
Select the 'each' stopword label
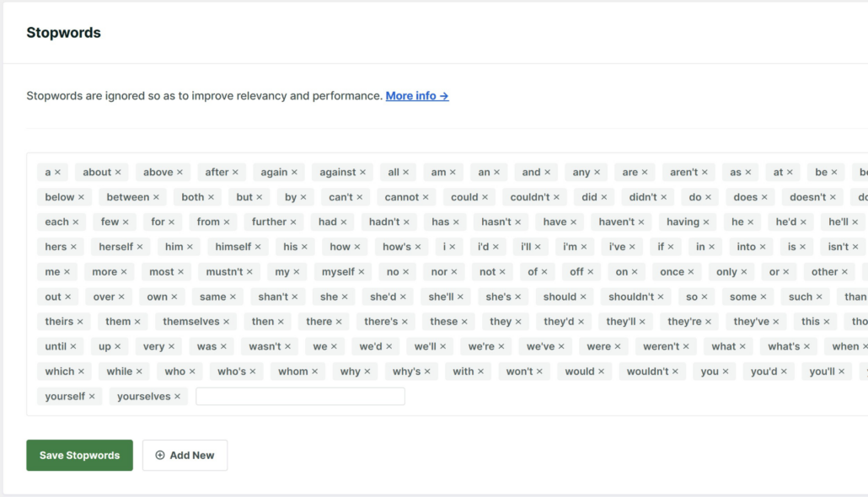57,222
